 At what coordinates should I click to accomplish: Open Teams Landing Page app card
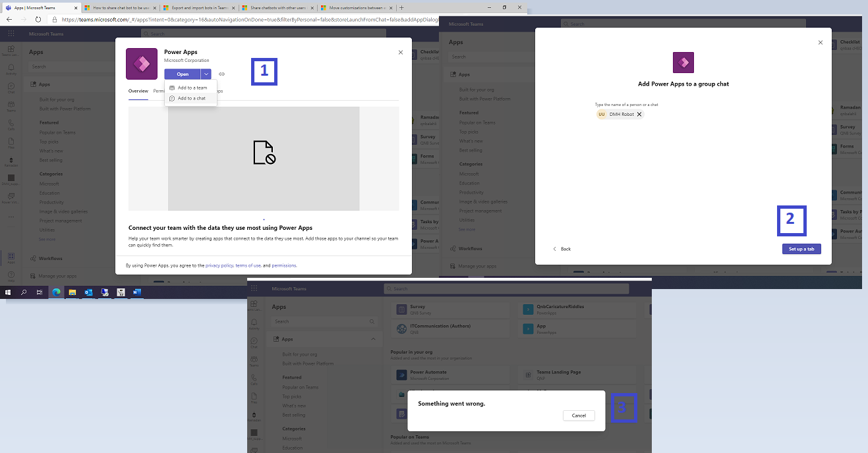point(578,375)
